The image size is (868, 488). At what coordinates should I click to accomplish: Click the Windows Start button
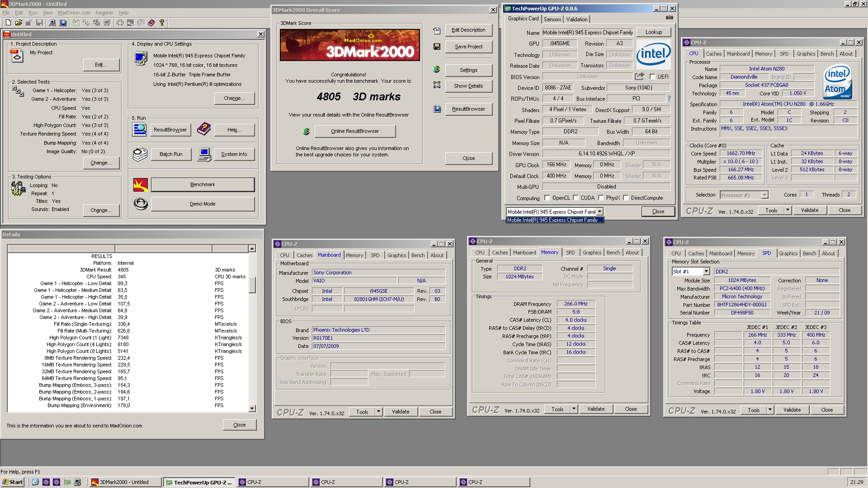(x=12, y=482)
